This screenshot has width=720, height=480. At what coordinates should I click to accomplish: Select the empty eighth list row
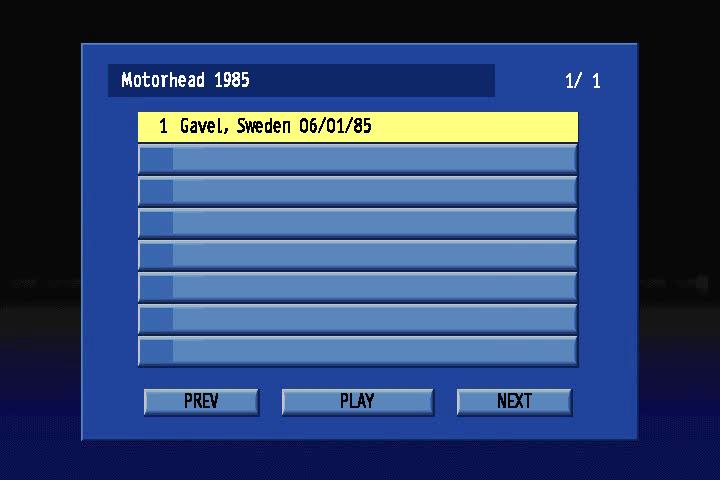tap(358, 351)
